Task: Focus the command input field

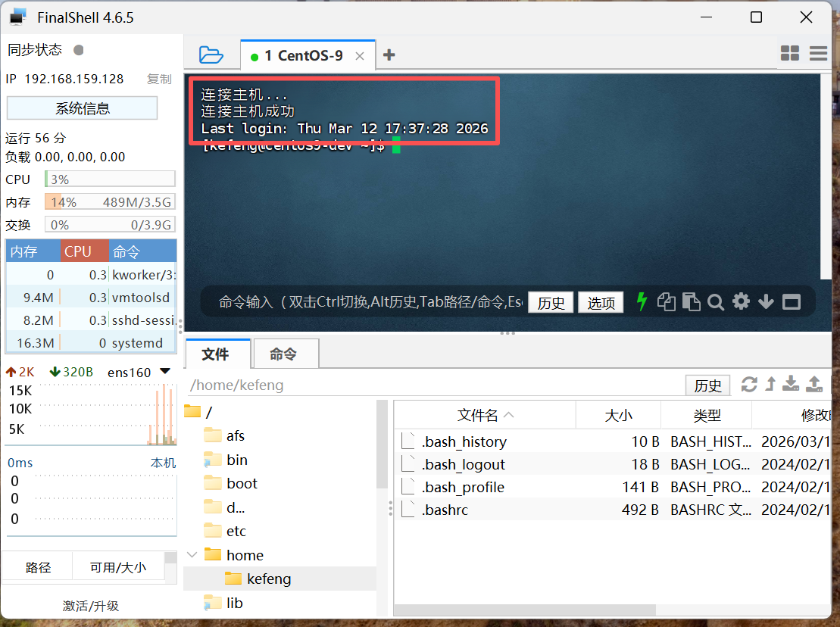Action: pos(370,302)
